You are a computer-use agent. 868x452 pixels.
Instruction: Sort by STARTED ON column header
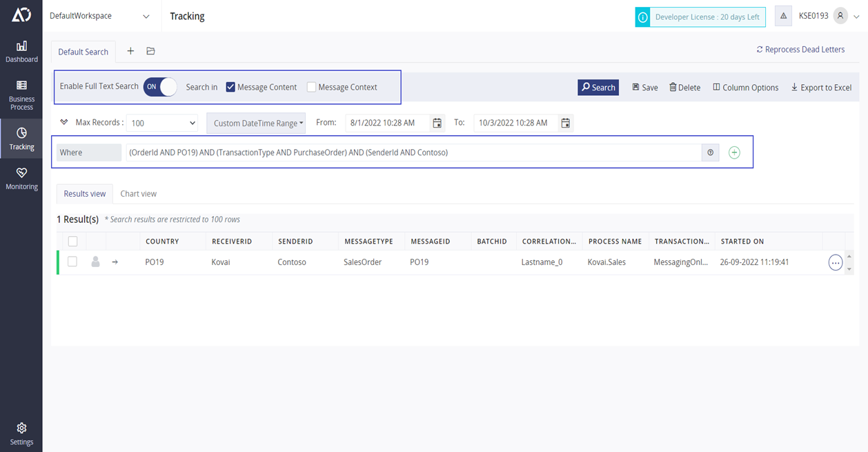[742, 242]
